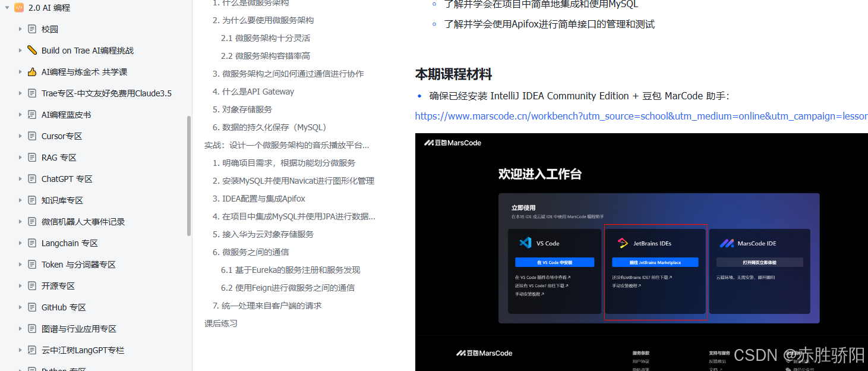Jump to 什么是API Gateway outline item
Image resolution: width=868 pixels, height=371 pixels.
coord(253,92)
